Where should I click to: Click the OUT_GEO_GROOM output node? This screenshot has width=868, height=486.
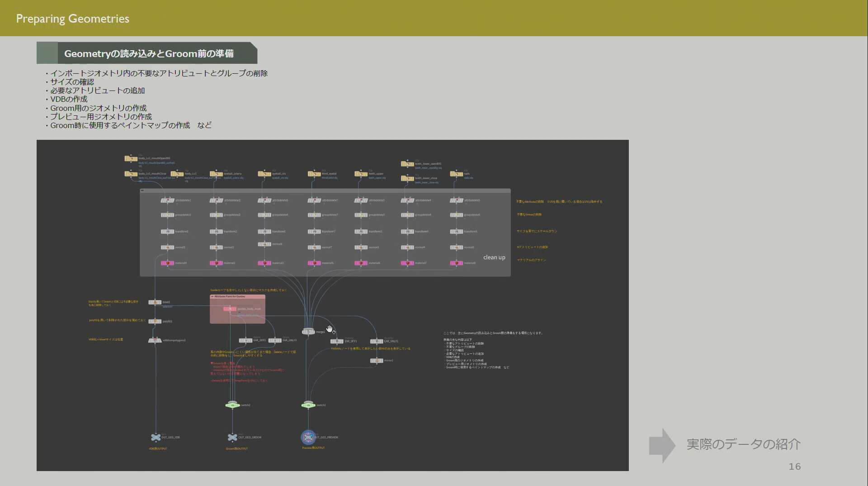[x=232, y=437]
